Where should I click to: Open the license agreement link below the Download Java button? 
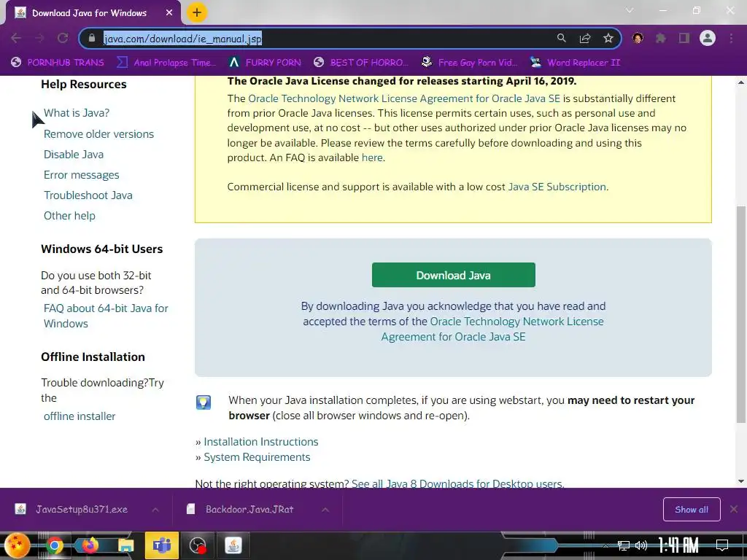pos(492,329)
